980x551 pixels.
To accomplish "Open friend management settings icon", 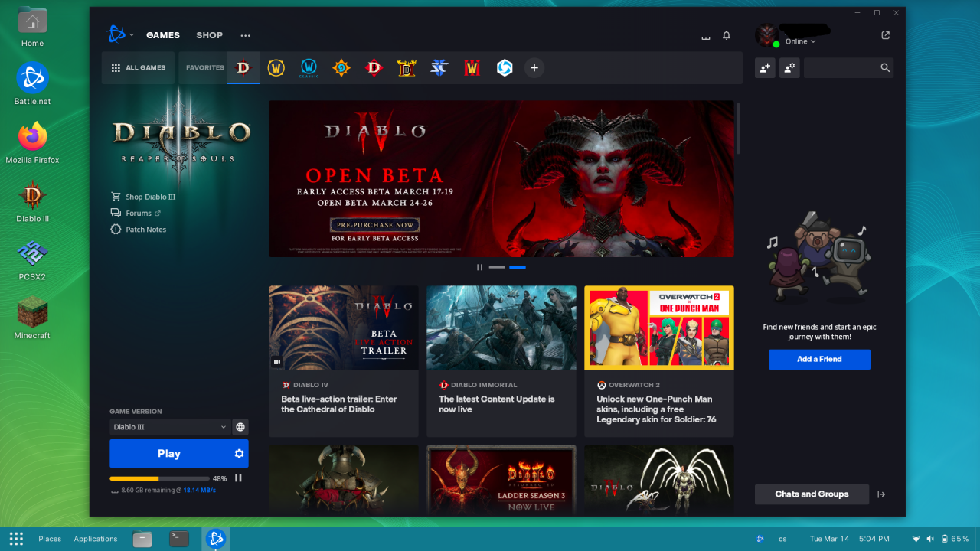I will coord(789,68).
